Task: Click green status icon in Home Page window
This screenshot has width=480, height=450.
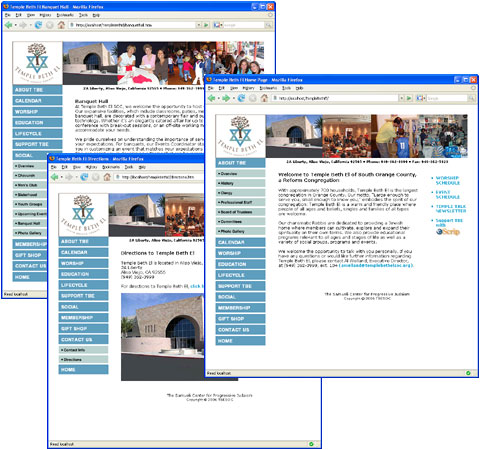Action: (x=468, y=373)
